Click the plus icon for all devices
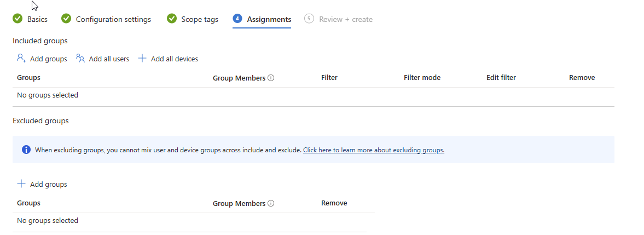 [x=142, y=58]
